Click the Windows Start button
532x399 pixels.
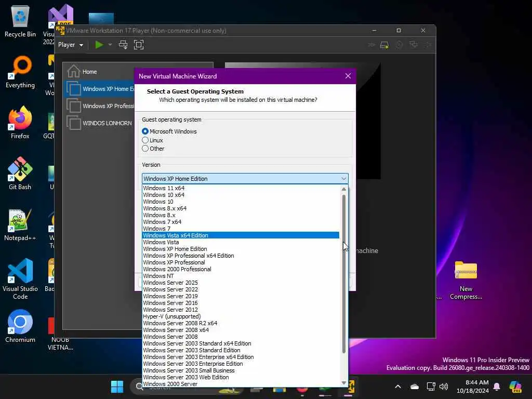(x=117, y=387)
